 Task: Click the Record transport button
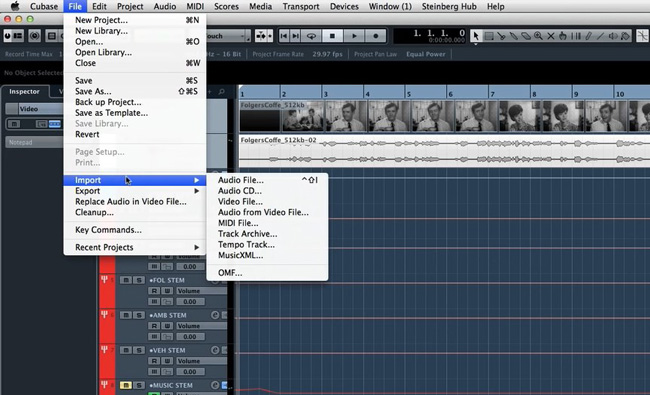pos(376,36)
